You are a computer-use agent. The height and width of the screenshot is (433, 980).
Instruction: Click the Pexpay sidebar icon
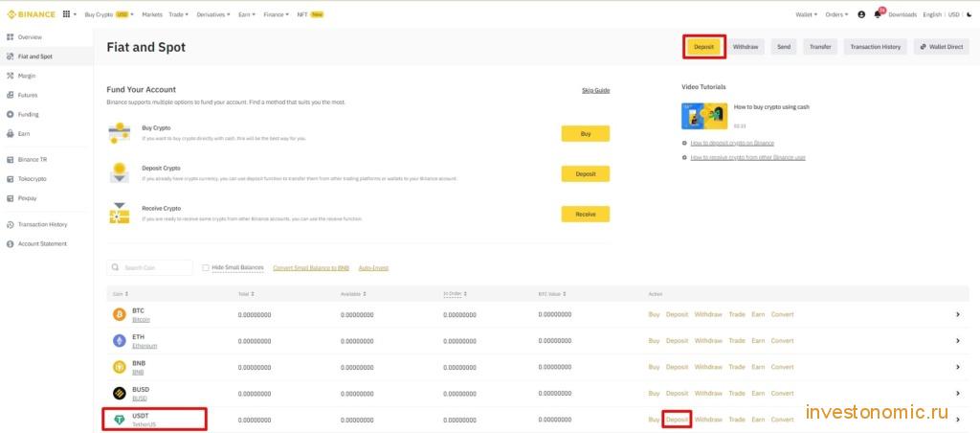(10, 198)
